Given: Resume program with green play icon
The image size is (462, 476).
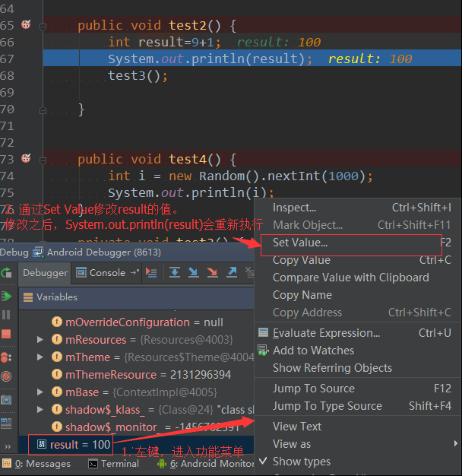Looking at the screenshot, I should [x=6, y=296].
